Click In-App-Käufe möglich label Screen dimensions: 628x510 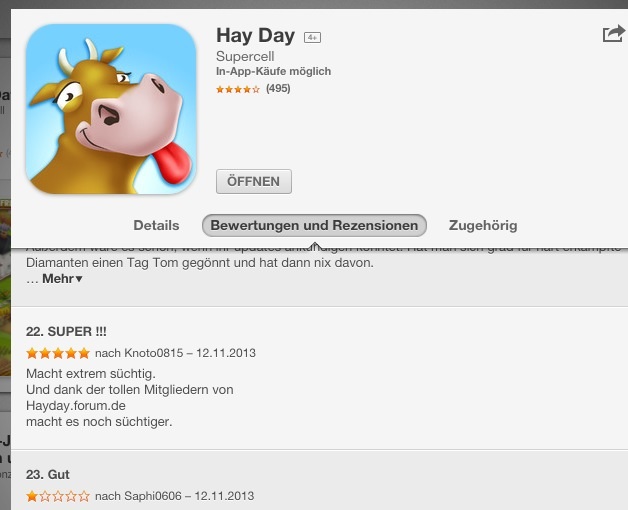click(x=274, y=71)
